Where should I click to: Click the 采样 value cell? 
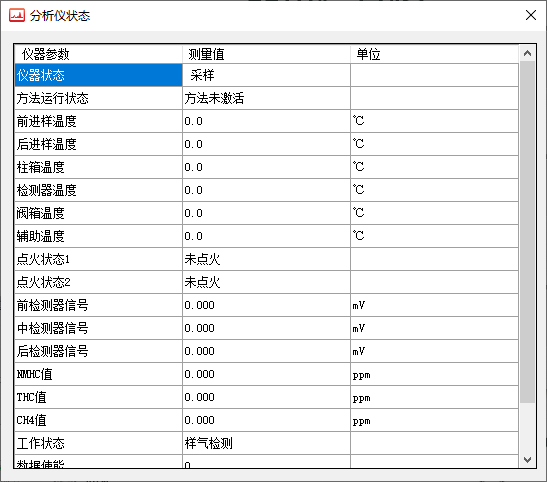(x=266, y=75)
